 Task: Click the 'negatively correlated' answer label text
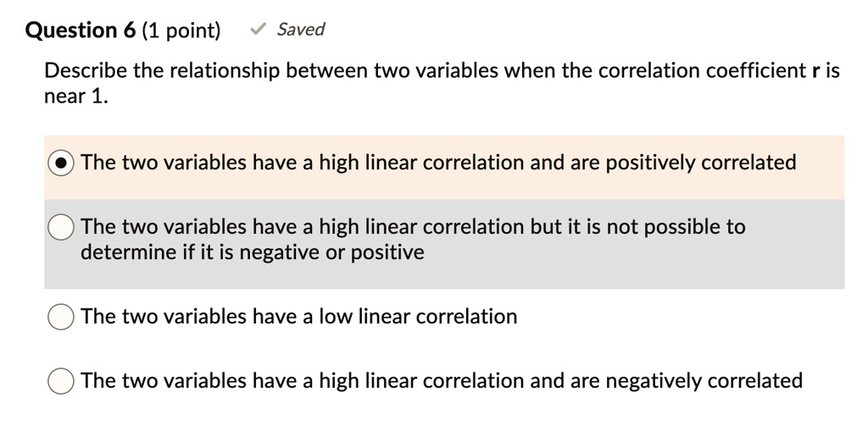coord(442,381)
